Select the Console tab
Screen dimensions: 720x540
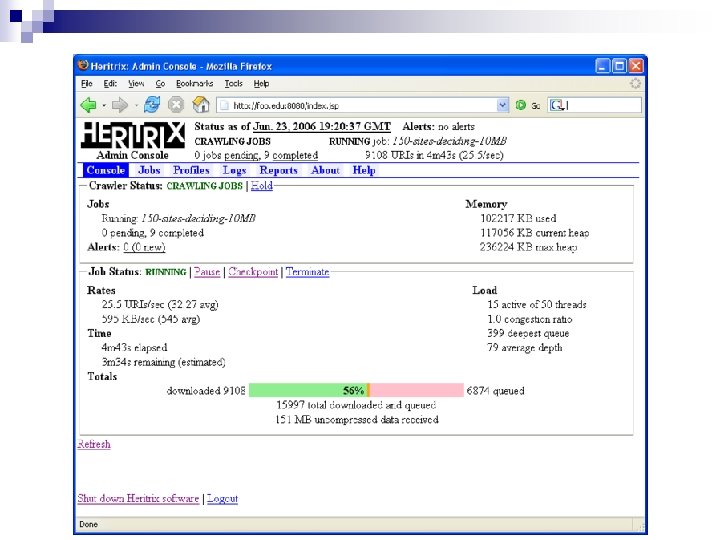point(106,170)
